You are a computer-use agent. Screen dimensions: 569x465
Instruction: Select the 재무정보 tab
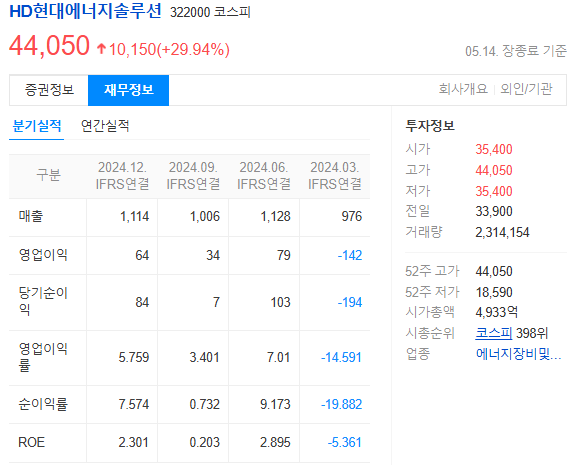(128, 90)
